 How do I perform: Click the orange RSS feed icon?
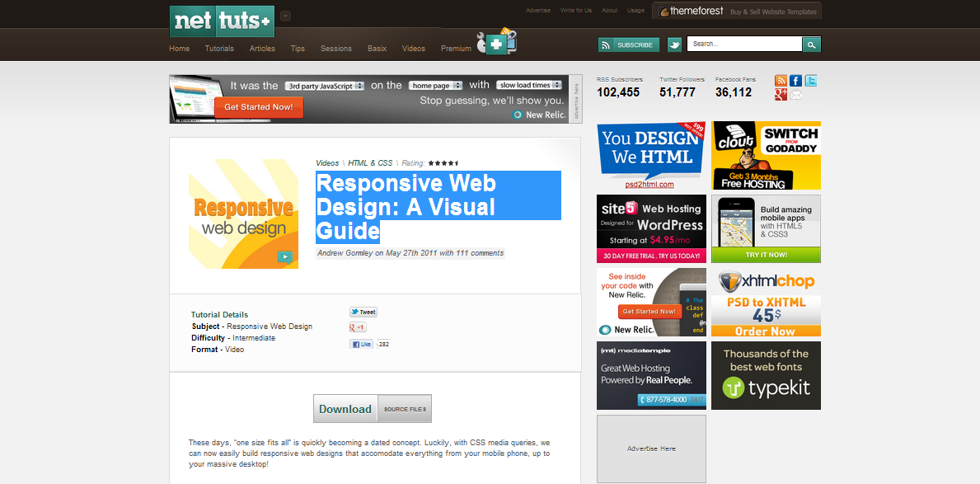click(781, 81)
